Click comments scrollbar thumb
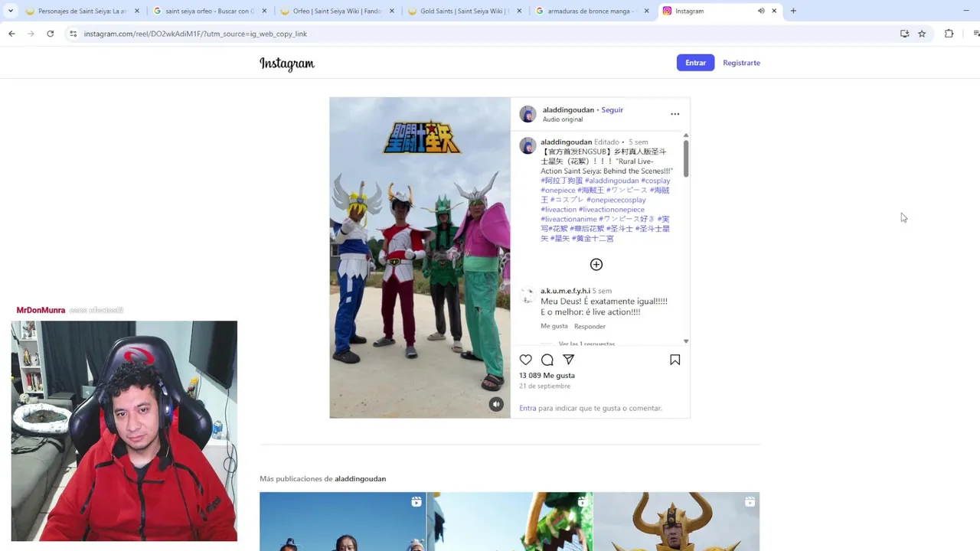 [x=686, y=158]
